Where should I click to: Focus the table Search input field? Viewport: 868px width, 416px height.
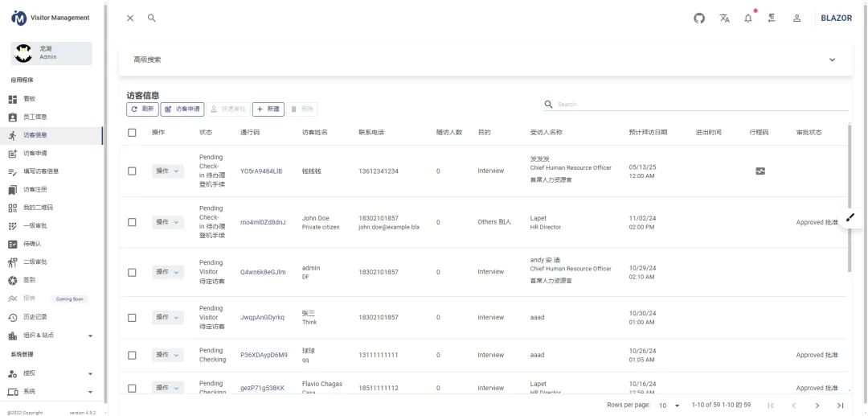(702, 104)
